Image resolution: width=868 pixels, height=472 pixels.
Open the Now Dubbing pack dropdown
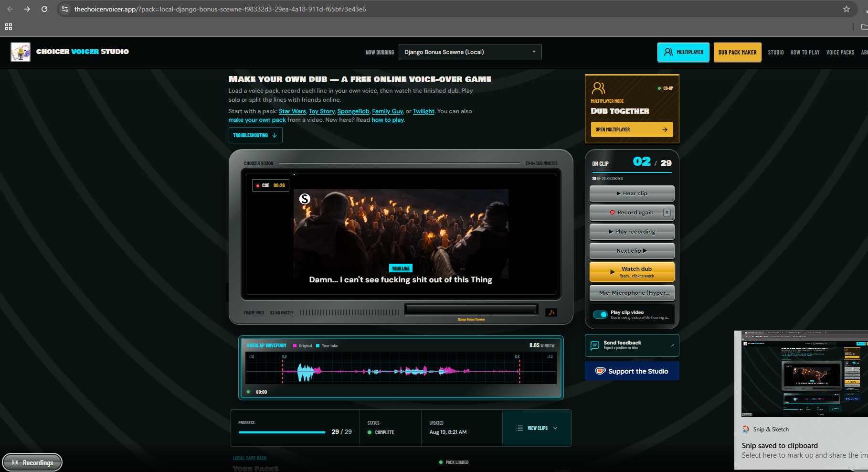[x=470, y=52]
